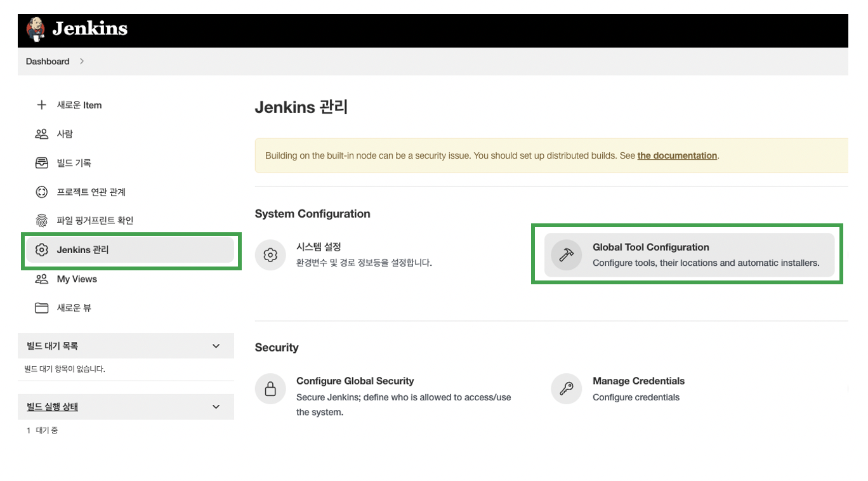The width and height of the screenshot is (868, 481).
Task: Click the Jenkins wordmark in header
Action: coord(89,29)
